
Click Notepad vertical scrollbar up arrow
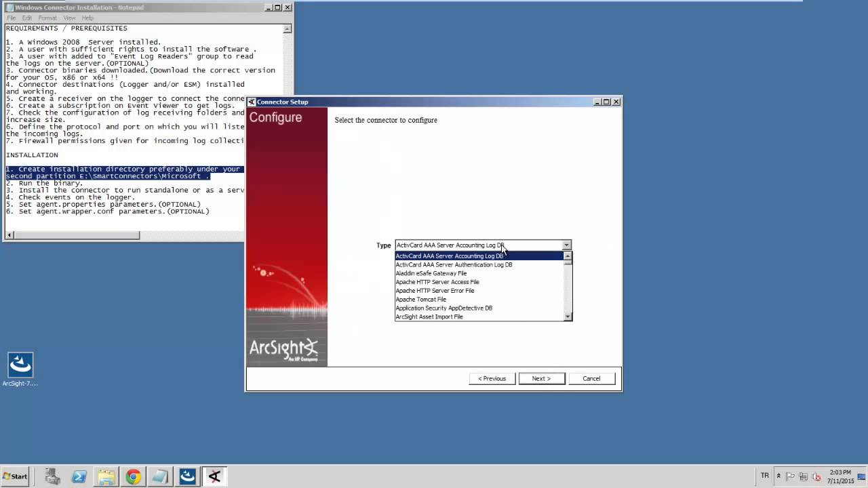point(288,28)
